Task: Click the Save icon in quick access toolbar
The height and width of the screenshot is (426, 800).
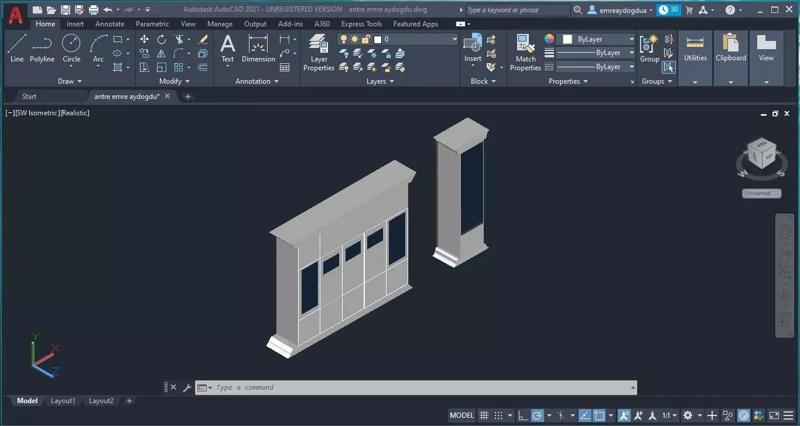Action: pos(65,10)
